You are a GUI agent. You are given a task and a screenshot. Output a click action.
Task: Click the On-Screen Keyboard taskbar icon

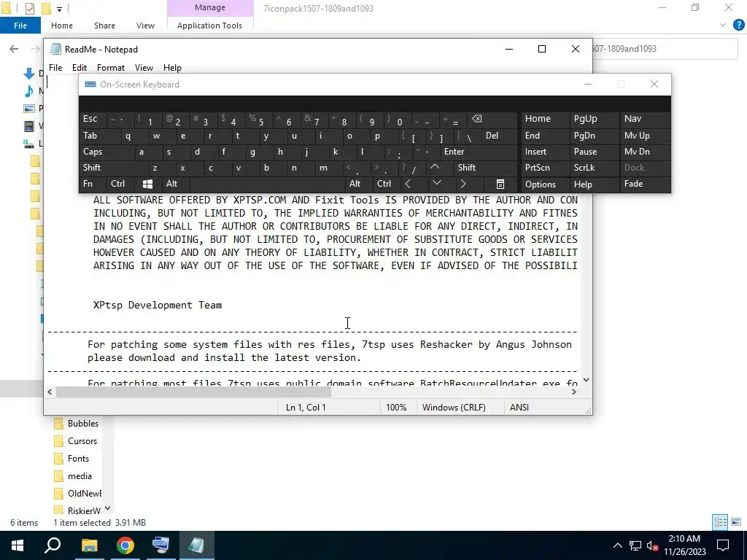[160, 545]
